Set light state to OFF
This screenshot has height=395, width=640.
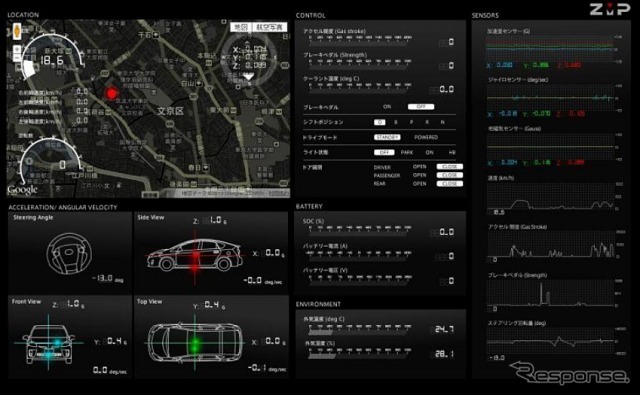[x=384, y=152]
